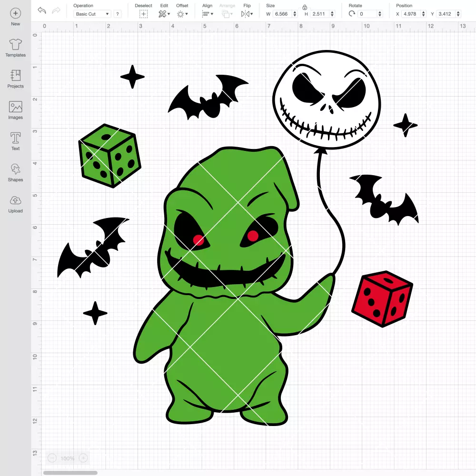Screen dimensions: 476x476
Task: Click the Deselect icon
Action: point(144,14)
